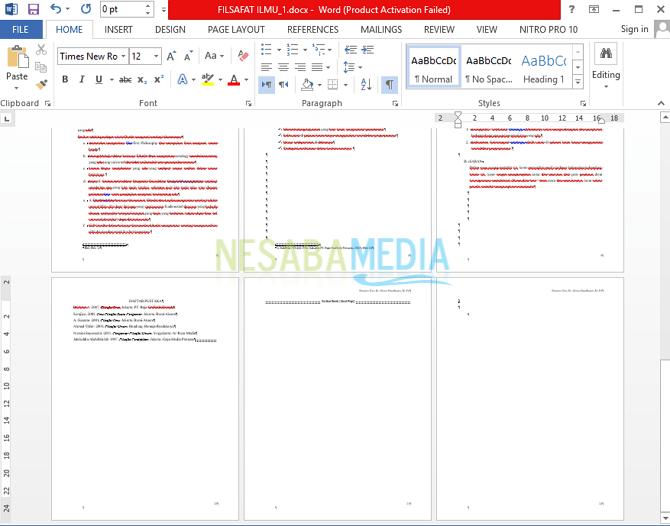The width and height of the screenshot is (670, 526).
Task: Copy selection with the copy icon
Action: tap(41, 67)
